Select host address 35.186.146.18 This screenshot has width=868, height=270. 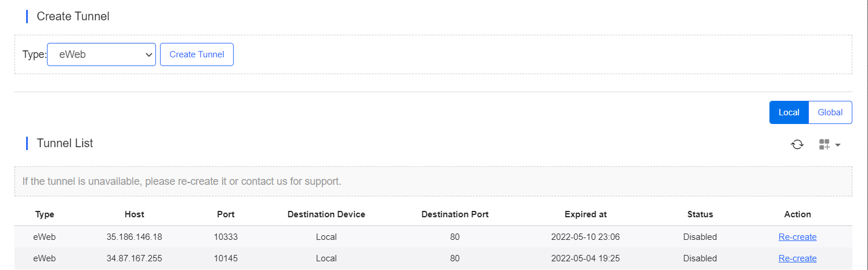click(x=135, y=237)
